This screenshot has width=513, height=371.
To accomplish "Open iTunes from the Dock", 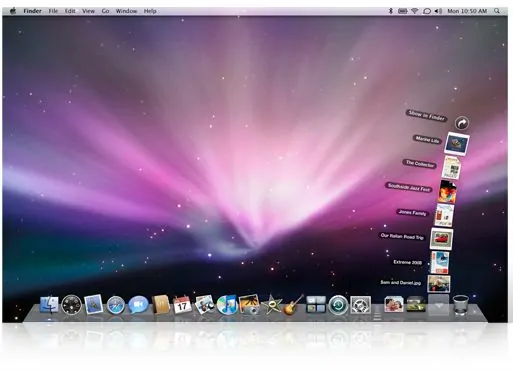I will (227, 305).
